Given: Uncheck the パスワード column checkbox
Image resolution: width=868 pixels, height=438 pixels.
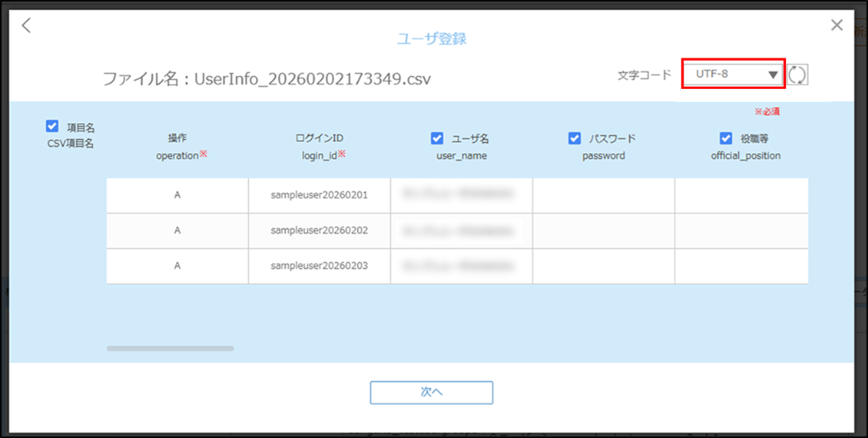Looking at the screenshot, I should click(575, 138).
